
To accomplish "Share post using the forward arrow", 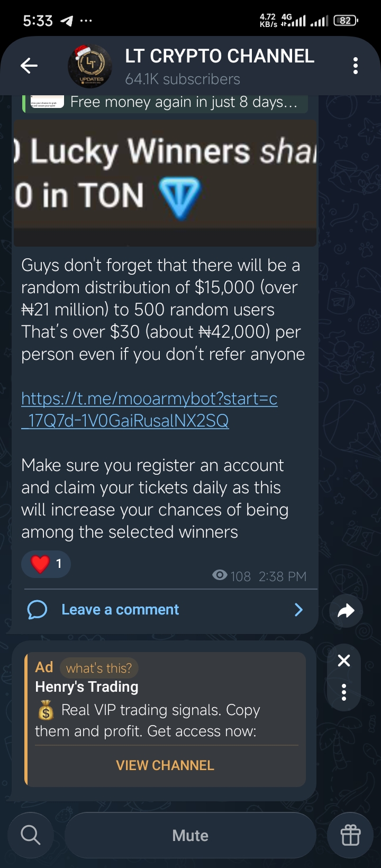I will tap(346, 611).
